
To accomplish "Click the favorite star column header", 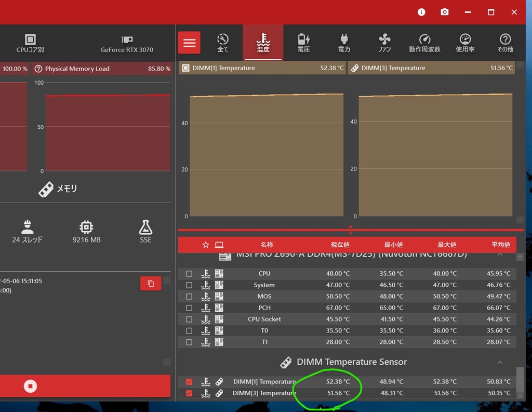I will click(x=205, y=245).
